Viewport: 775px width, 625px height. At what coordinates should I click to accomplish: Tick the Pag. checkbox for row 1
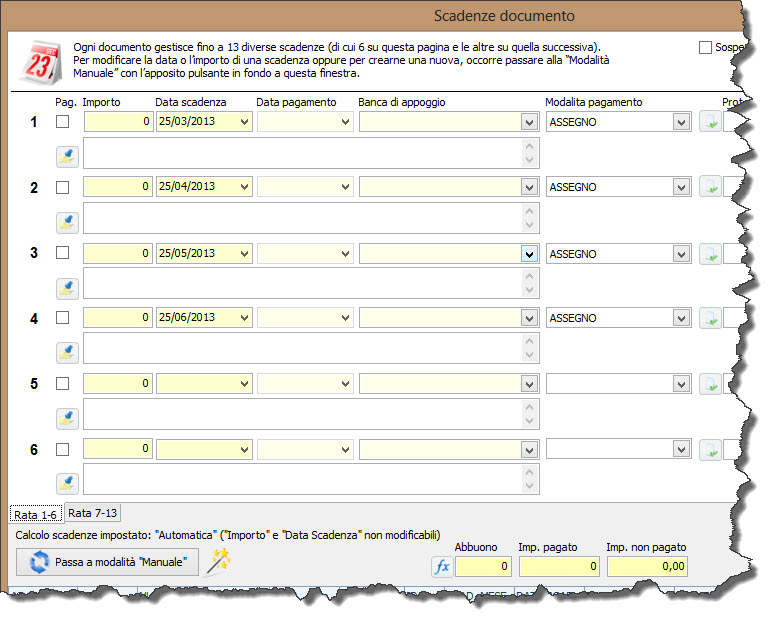pyautogui.click(x=63, y=122)
